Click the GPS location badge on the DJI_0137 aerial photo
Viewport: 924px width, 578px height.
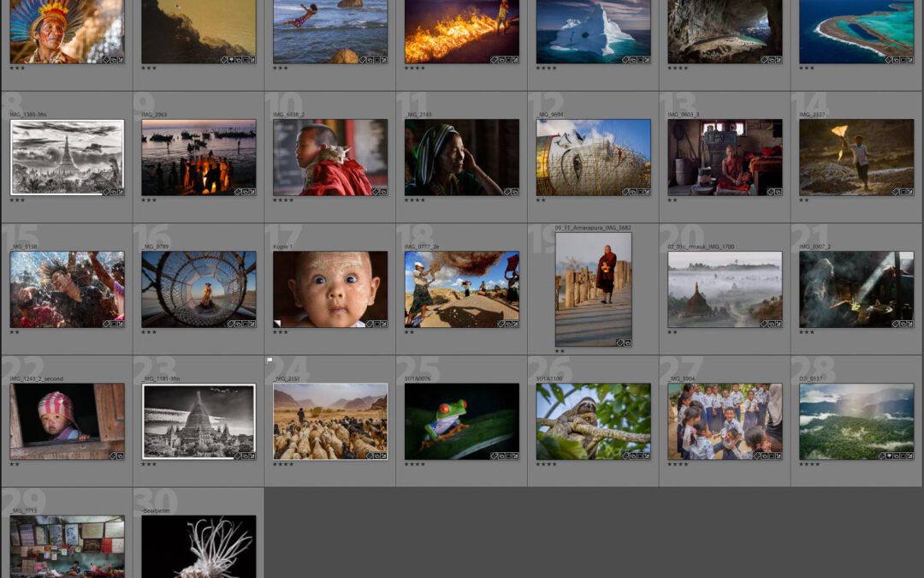(x=889, y=456)
